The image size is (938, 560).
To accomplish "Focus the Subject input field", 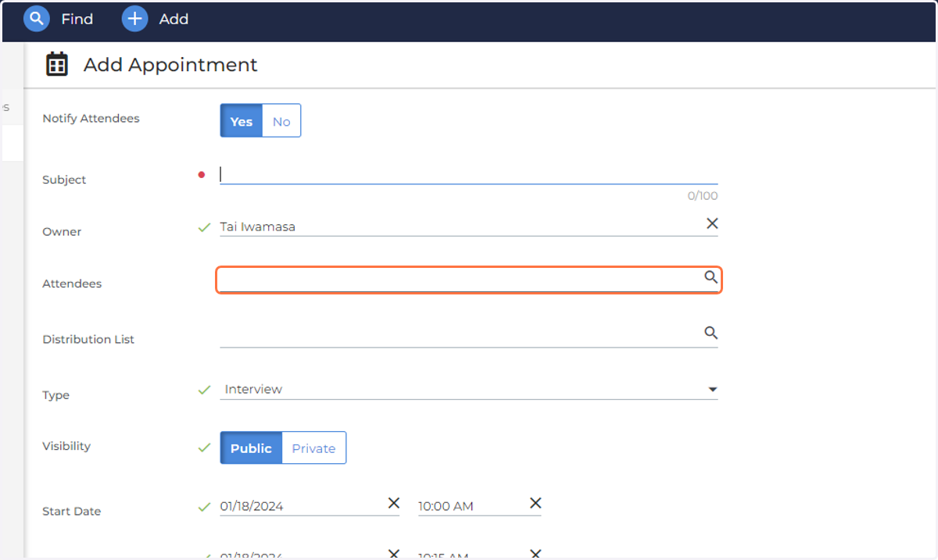I will [x=469, y=174].
